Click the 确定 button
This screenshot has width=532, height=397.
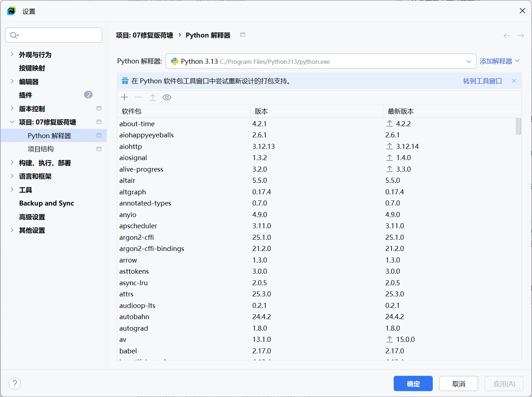click(x=413, y=384)
